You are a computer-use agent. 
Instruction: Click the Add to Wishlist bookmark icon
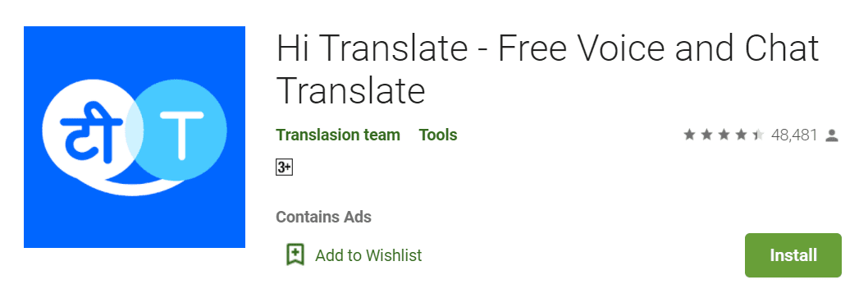pos(295,254)
